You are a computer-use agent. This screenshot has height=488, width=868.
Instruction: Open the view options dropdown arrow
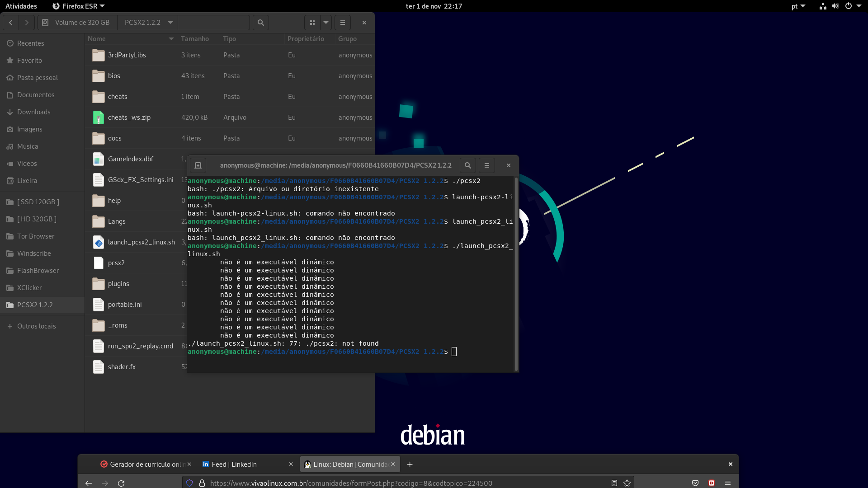click(x=326, y=23)
